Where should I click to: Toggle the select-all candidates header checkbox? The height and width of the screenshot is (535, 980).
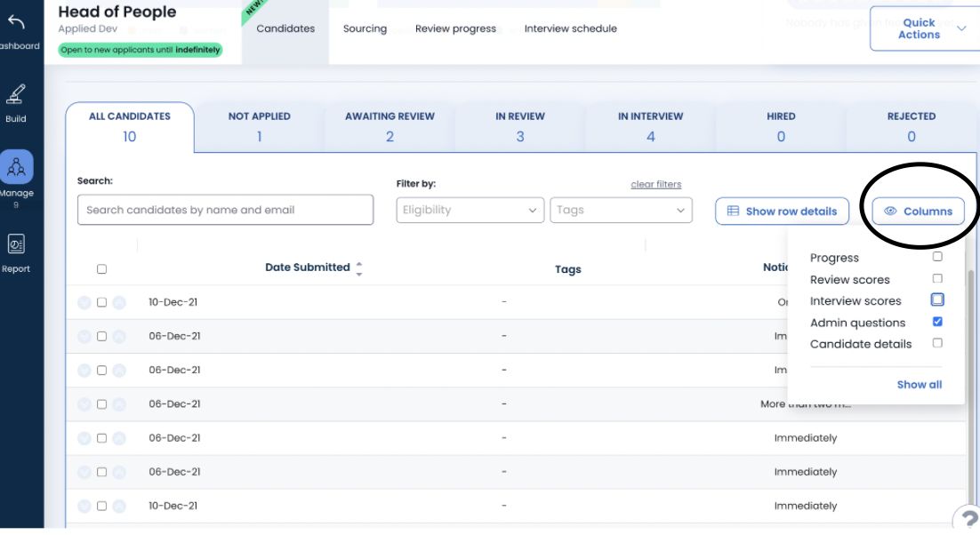[101, 269]
